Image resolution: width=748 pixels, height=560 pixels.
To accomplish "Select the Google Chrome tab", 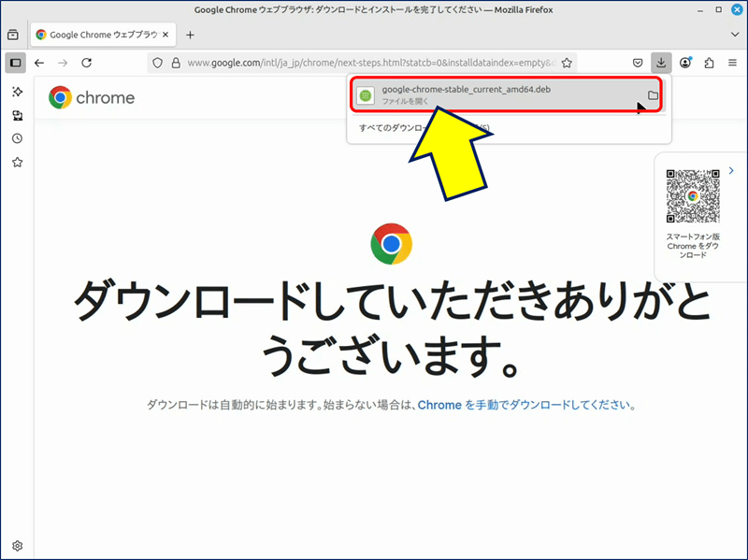I will click(104, 35).
